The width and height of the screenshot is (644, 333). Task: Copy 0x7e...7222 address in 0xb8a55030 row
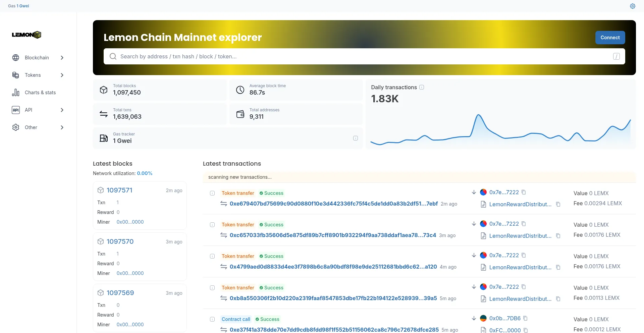pyautogui.click(x=524, y=287)
